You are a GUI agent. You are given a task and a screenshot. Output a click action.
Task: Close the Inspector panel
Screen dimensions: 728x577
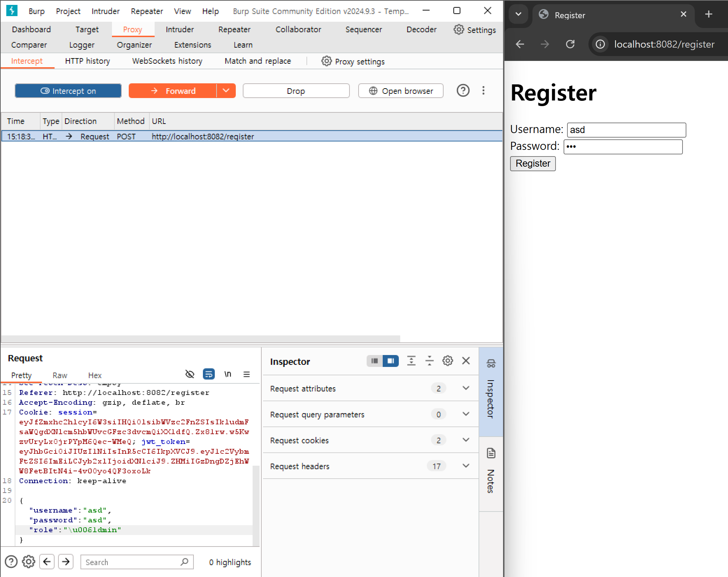point(466,361)
